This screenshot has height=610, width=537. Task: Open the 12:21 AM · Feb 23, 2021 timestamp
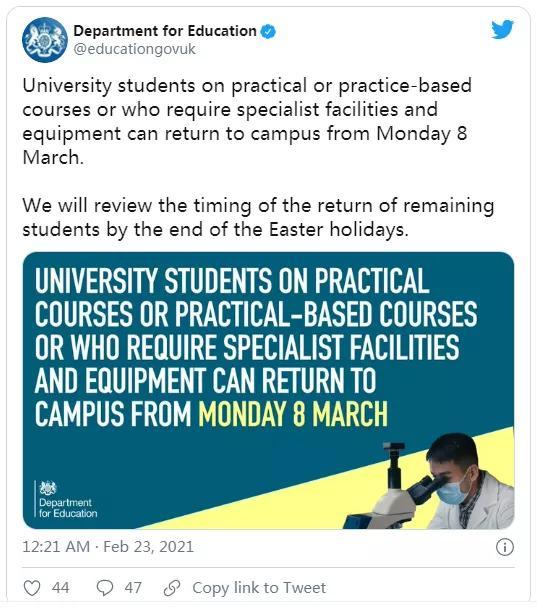coord(108,547)
